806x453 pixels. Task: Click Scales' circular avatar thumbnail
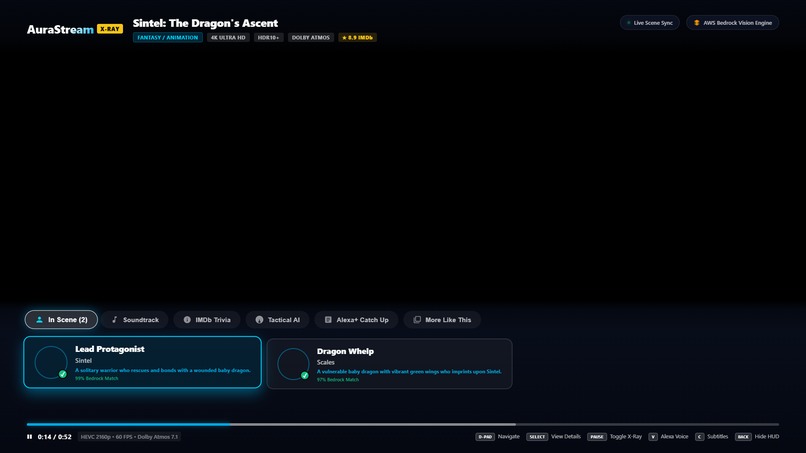coord(293,364)
